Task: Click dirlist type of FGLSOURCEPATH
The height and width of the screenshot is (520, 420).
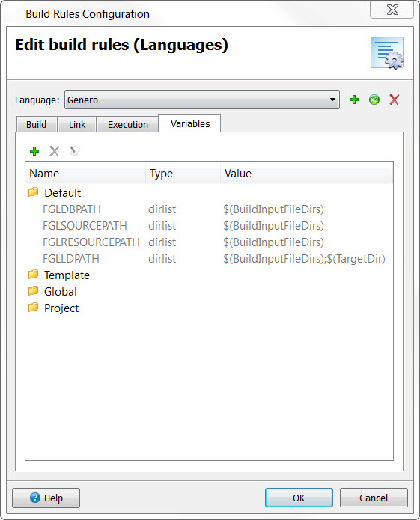Action: (x=162, y=226)
